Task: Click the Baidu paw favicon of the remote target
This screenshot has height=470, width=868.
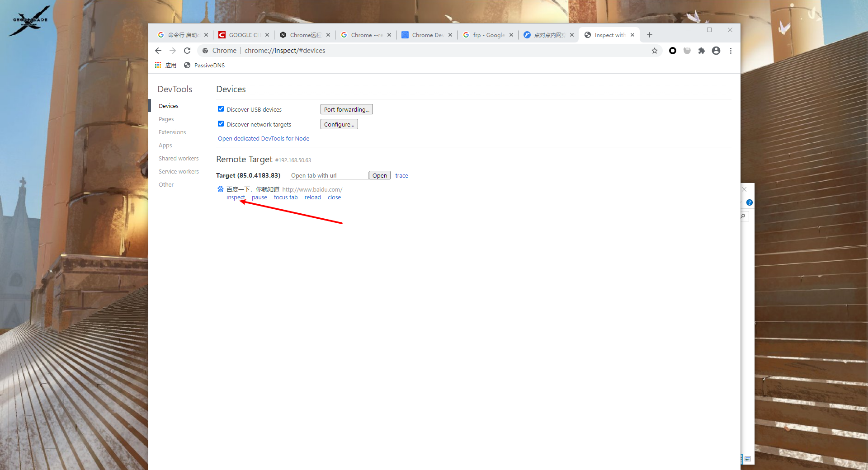Action: point(221,189)
